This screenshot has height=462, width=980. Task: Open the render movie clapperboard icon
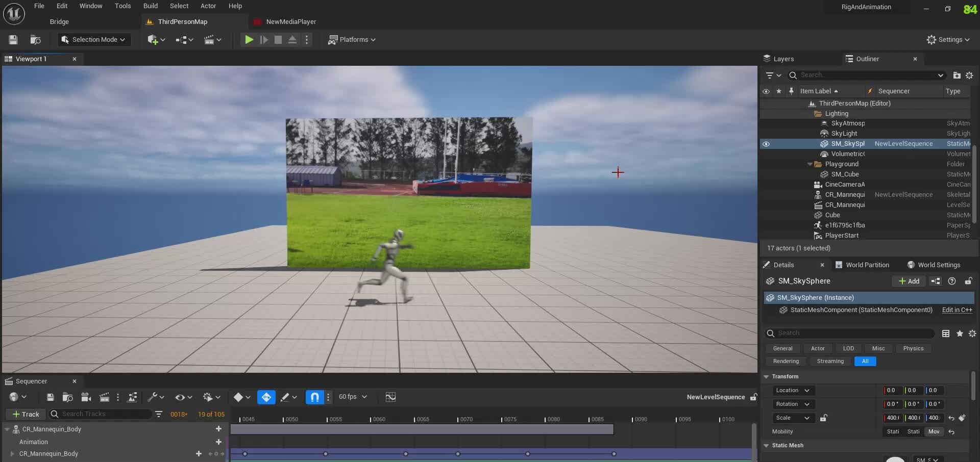tap(104, 397)
